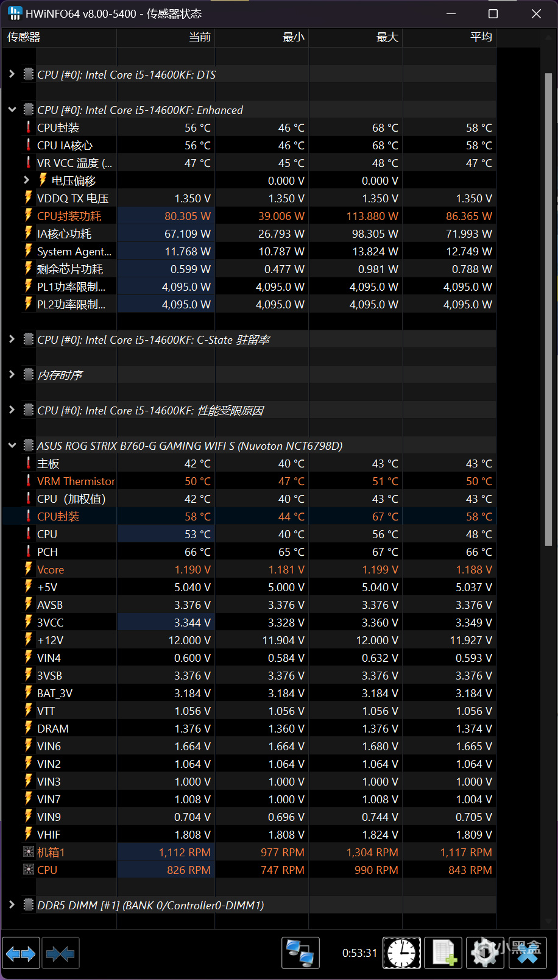Click the 传感器 column header

click(x=59, y=37)
